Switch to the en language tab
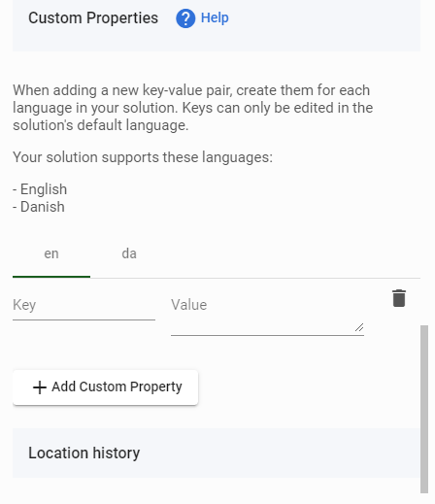 point(51,253)
